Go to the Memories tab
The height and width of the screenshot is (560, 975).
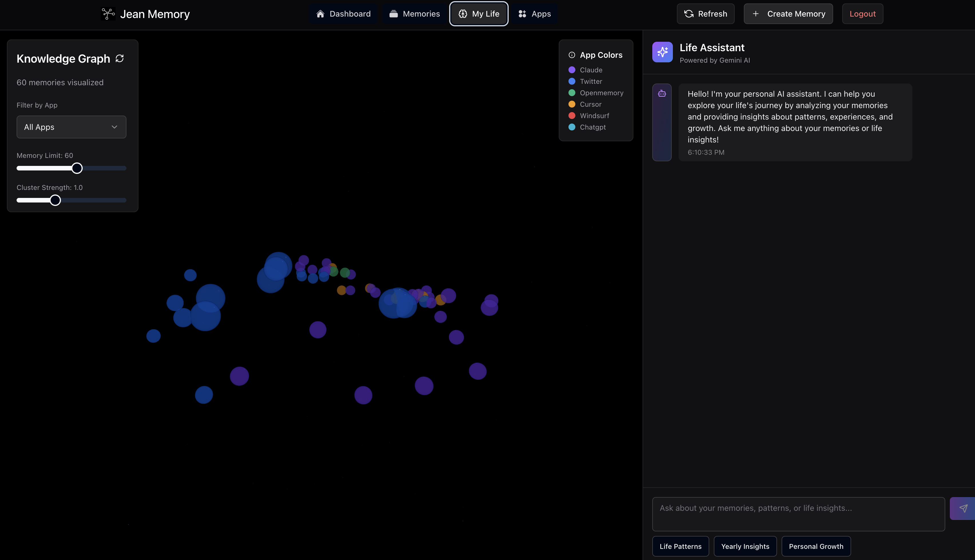pyautogui.click(x=415, y=14)
